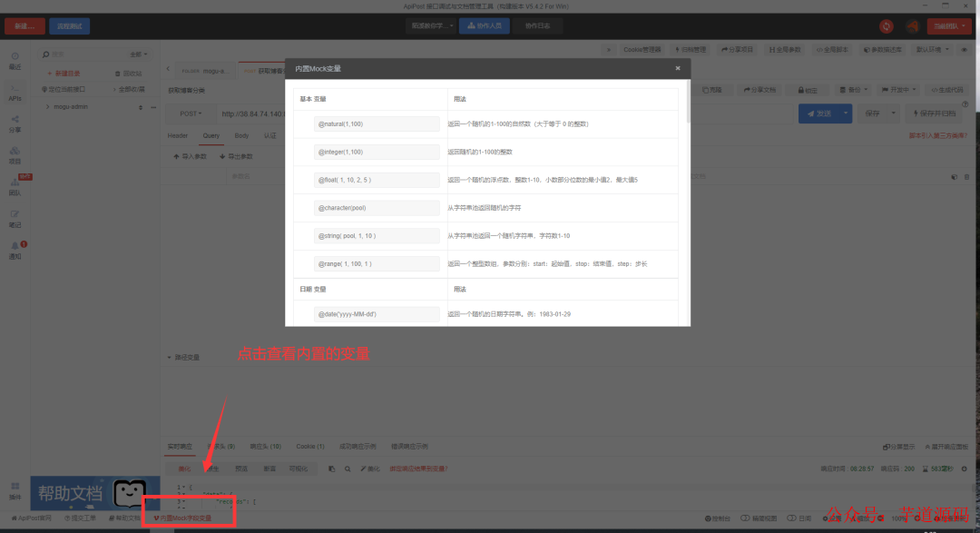Click the delete trash icon in parameter row
The image size is (980, 533).
pos(966,177)
